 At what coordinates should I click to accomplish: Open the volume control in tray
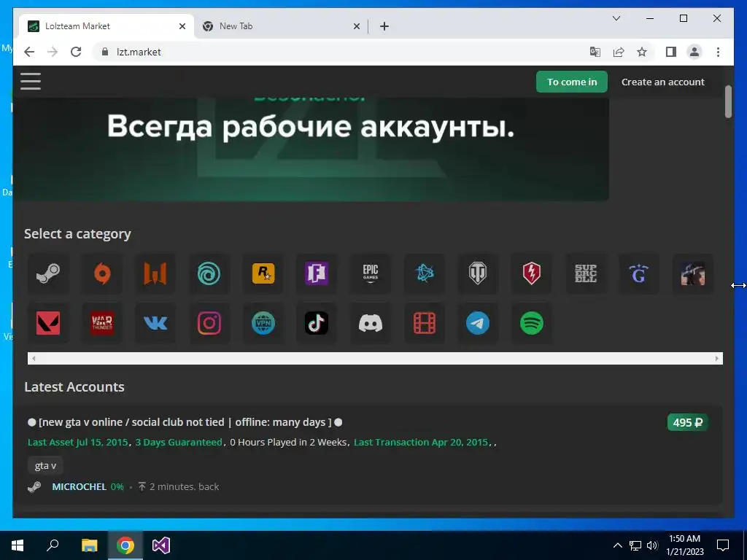[652, 545]
